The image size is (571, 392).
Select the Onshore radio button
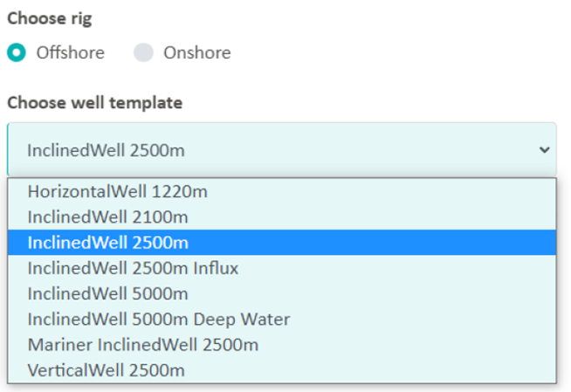pos(143,52)
